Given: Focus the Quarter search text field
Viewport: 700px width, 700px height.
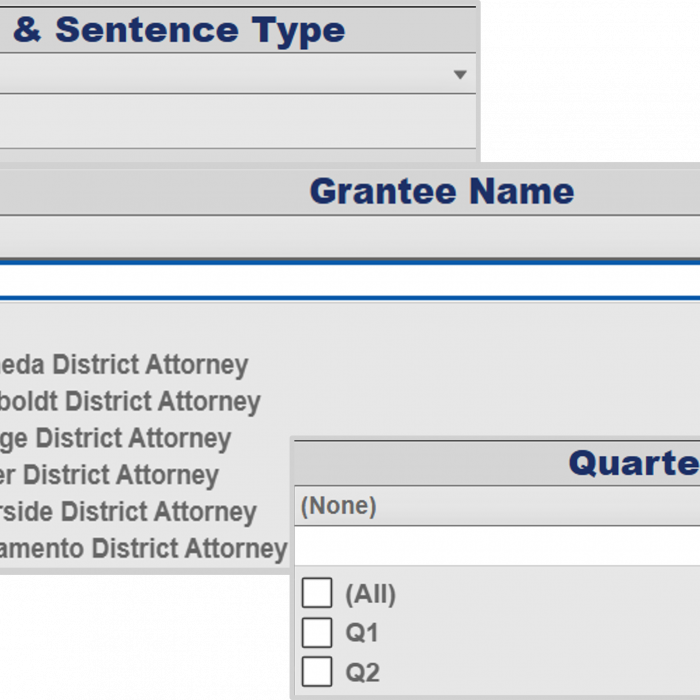Looking at the screenshot, I should pos(497,546).
